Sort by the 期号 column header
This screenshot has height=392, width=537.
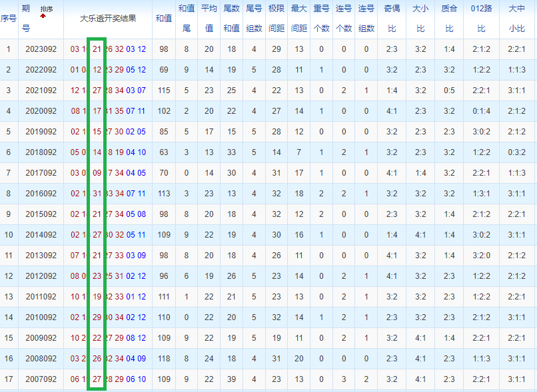coord(26,19)
